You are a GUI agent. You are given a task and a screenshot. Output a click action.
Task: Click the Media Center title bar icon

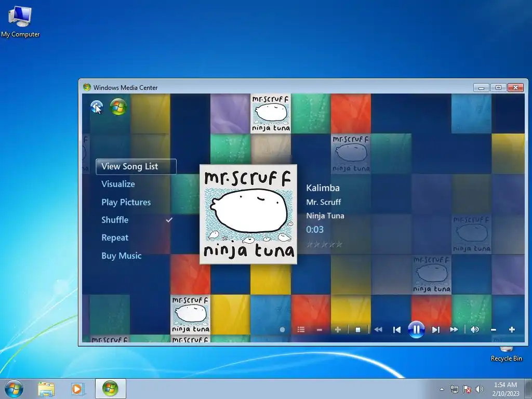tap(87, 87)
